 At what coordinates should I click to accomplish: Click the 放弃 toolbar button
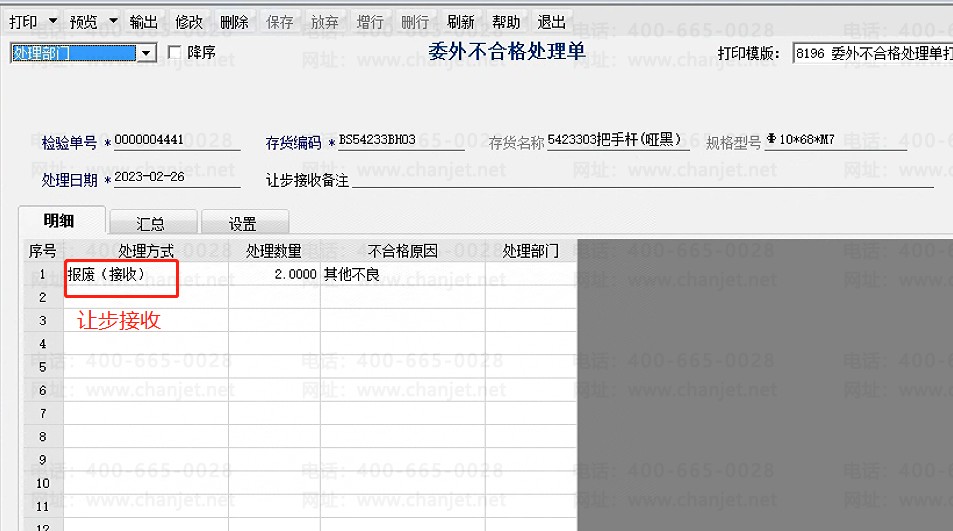(325, 22)
